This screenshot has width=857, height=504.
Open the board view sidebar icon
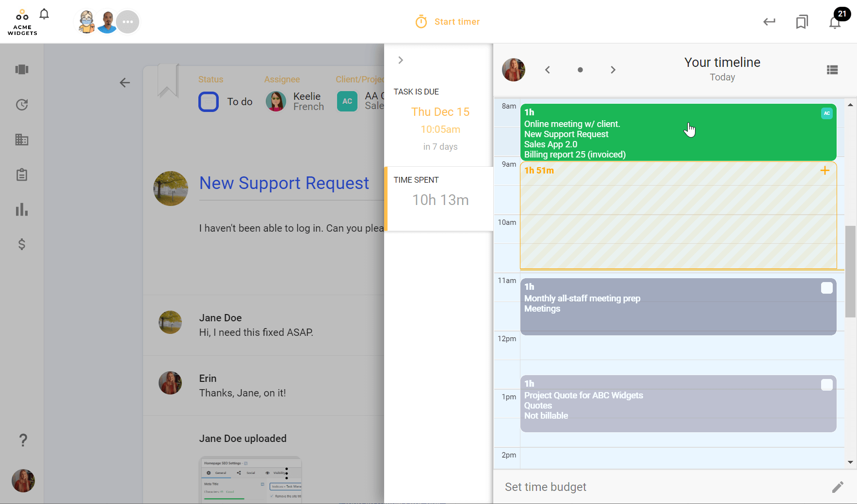pos(22,69)
